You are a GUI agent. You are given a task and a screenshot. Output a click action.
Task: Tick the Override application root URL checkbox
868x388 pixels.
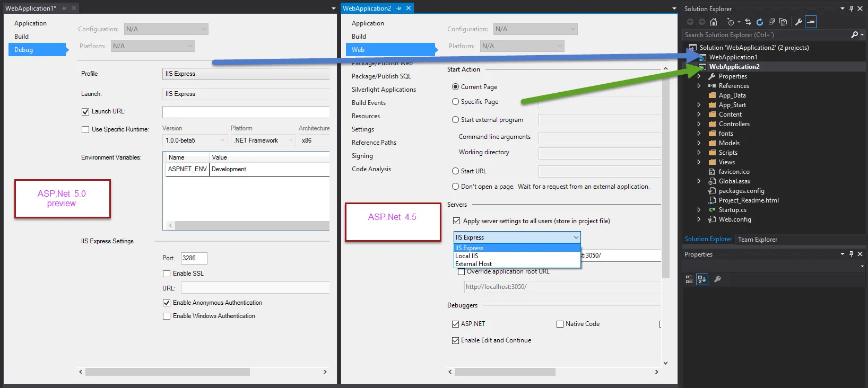pos(462,271)
